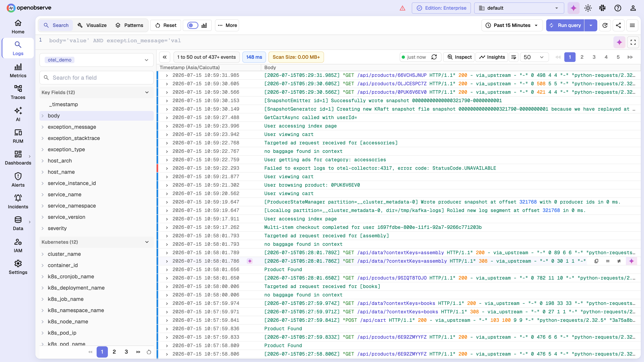This screenshot has width=644, height=362.
Task: Open the More menu
Action: click(227, 25)
